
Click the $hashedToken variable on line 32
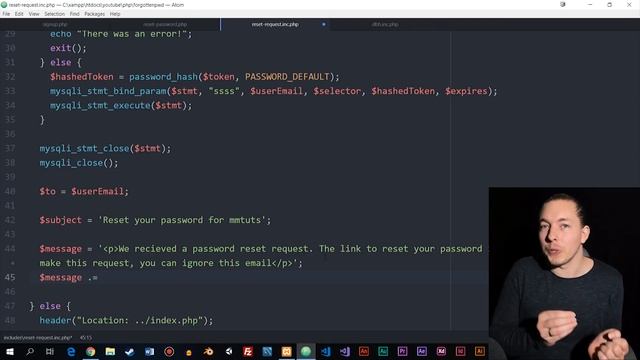[x=82, y=77]
